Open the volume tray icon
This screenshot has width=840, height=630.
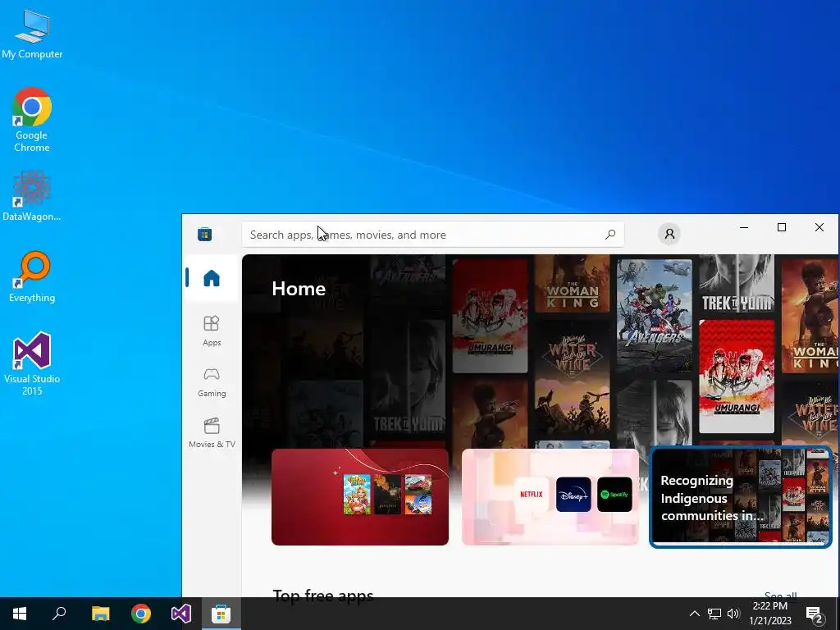[733, 614]
